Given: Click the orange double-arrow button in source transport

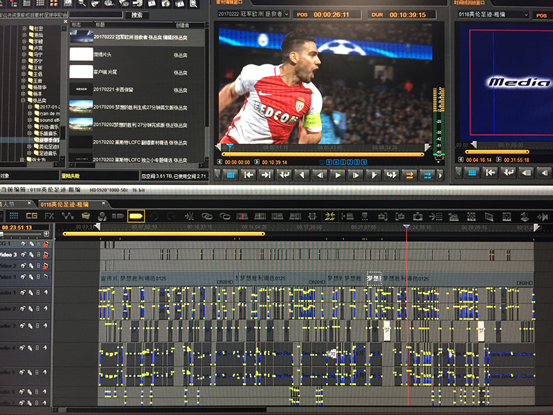Looking at the screenshot, I should pyautogui.click(x=409, y=175).
